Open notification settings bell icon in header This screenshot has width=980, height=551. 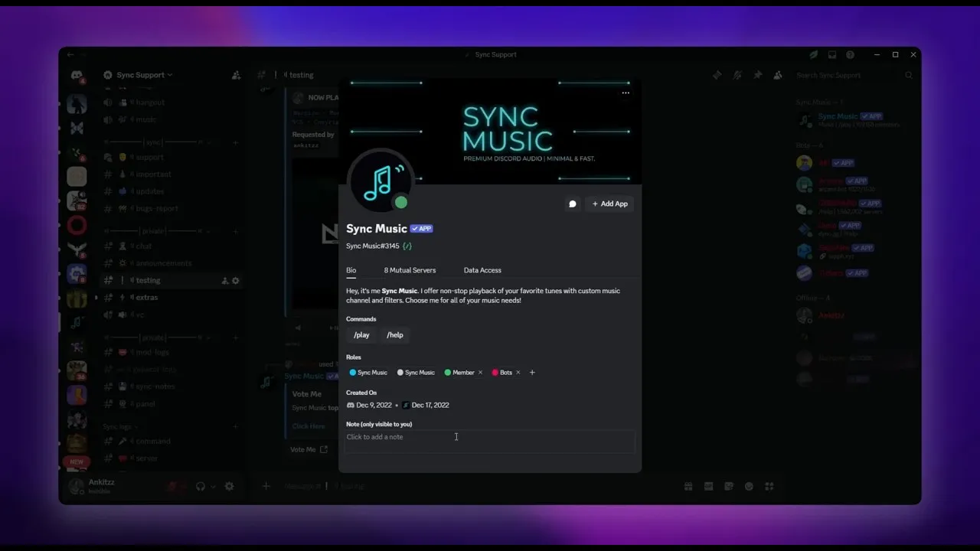pyautogui.click(x=737, y=75)
